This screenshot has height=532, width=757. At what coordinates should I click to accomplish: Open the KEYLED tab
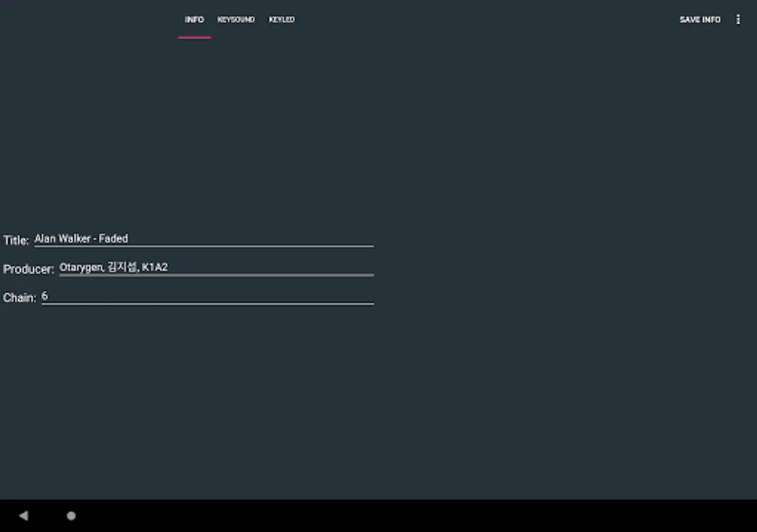click(282, 20)
